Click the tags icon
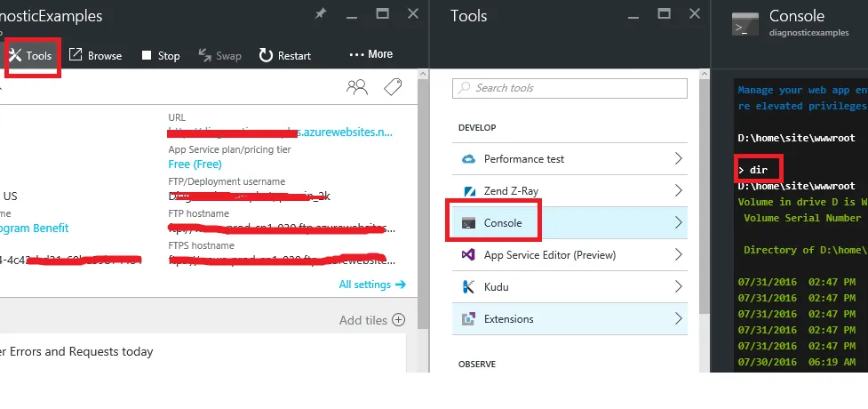 coord(393,87)
